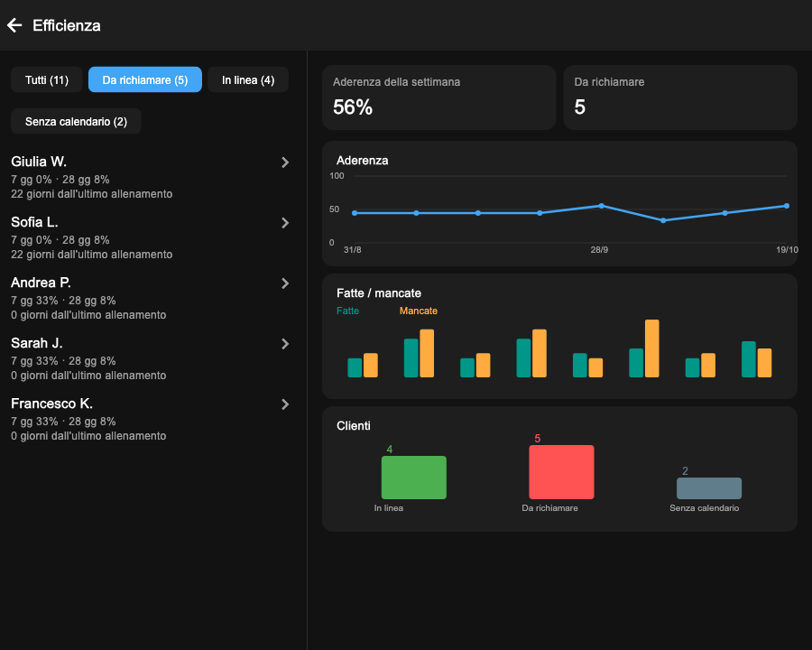Click the Aderenza chart title
Viewport: 812px width, 650px height.
(x=363, y=161)
